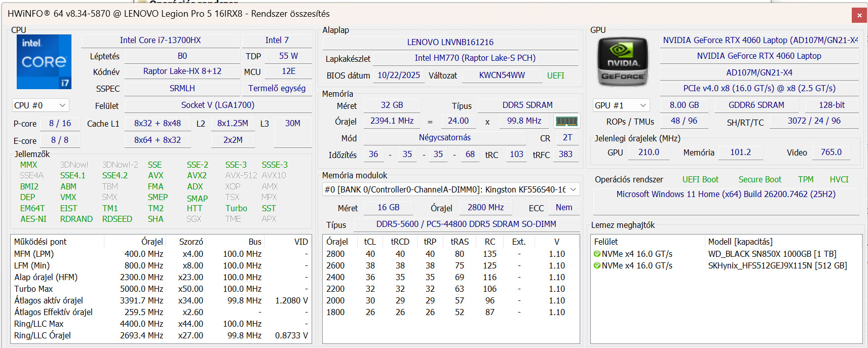This screenshot has width=868, height=348.
Task: Click the GDDR6 SDRAM field
Action: pos(757,105)
